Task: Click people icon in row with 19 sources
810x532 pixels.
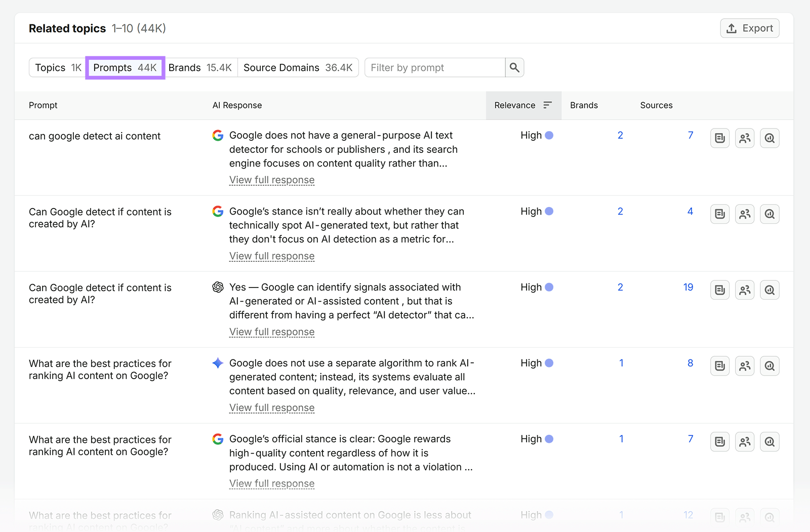Action: click(745, 290)
